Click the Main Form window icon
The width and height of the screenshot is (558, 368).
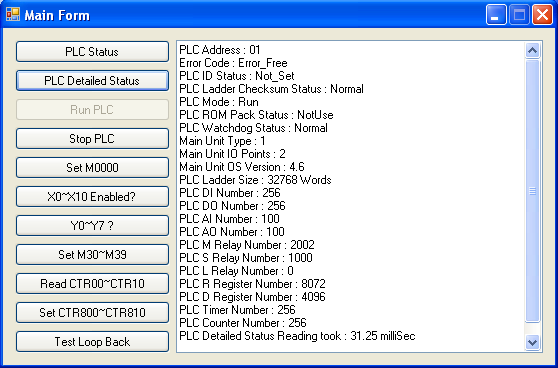13,15
